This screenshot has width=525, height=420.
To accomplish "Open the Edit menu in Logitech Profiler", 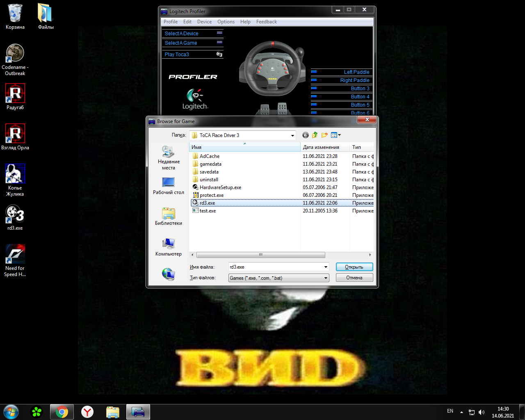I will [187, 22].
